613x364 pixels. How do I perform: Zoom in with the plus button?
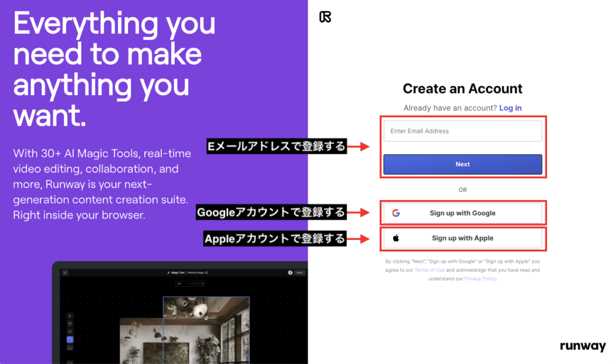pos(202,283)
